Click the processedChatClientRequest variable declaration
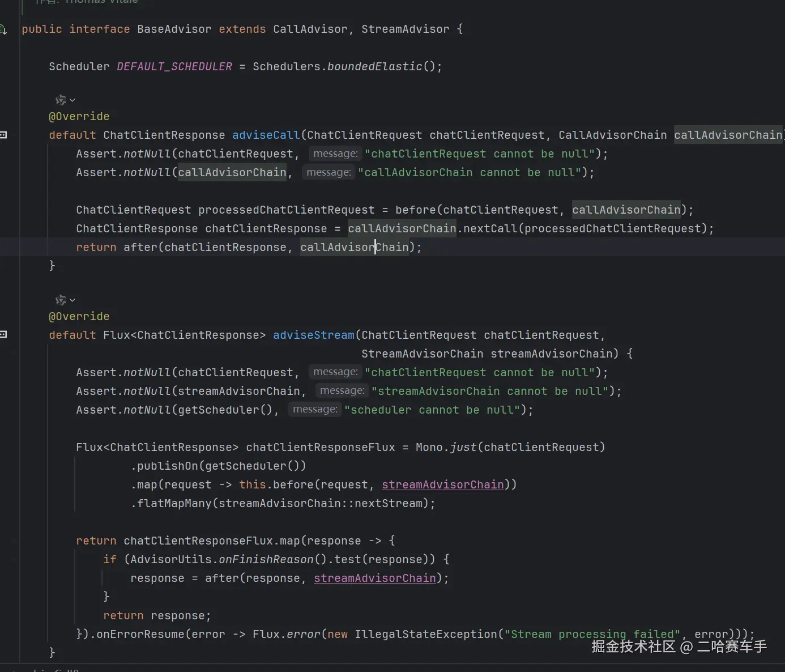Screen dimensions: 785x672 (287, 210)
